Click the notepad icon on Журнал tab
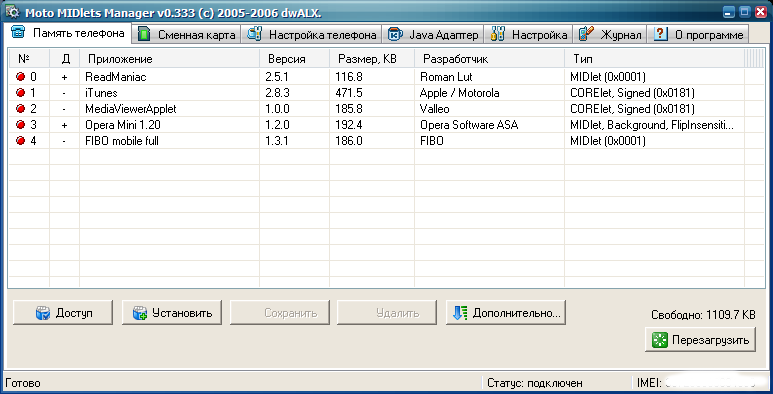The image size is (773, 394). click(x=586, y=35)
